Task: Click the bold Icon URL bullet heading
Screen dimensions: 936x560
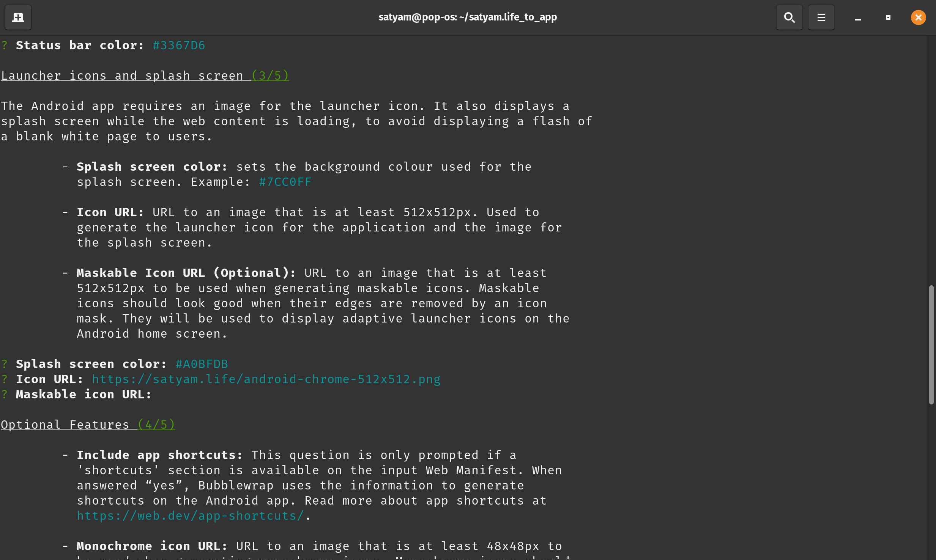Action: tap(110, 212)
